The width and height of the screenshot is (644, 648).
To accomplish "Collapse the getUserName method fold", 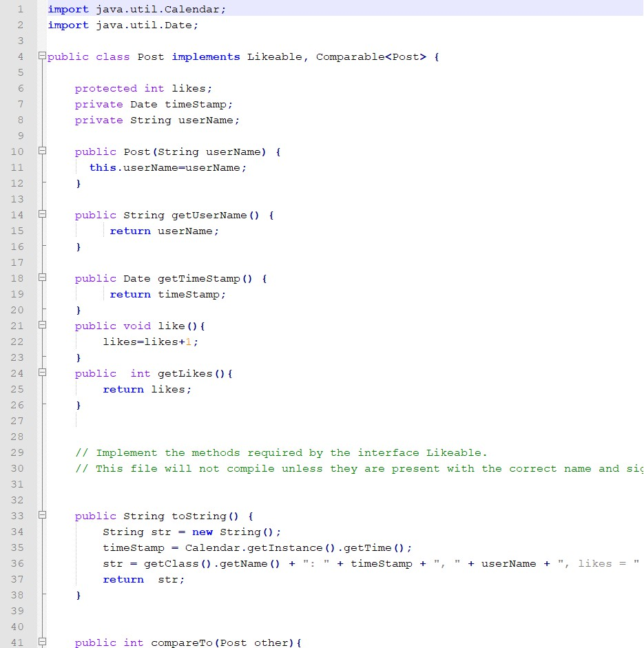I will click(42, 215).
